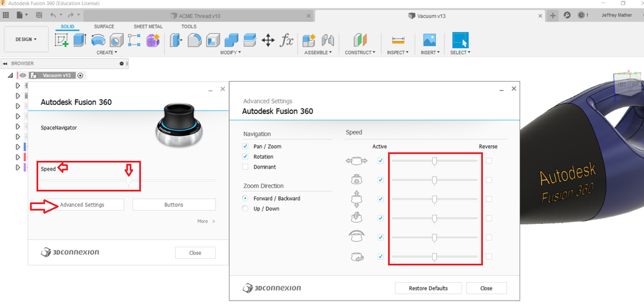Collapse the Vacuum v13 browser tree
644x307 pixels.
[x=10, y=75]
